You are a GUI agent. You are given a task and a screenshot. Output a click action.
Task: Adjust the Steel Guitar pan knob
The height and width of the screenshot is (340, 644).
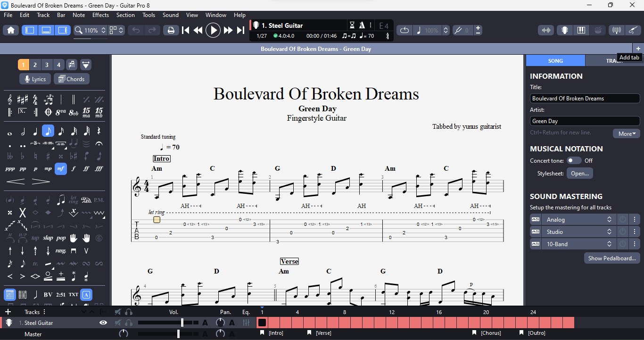pos(220,323)
